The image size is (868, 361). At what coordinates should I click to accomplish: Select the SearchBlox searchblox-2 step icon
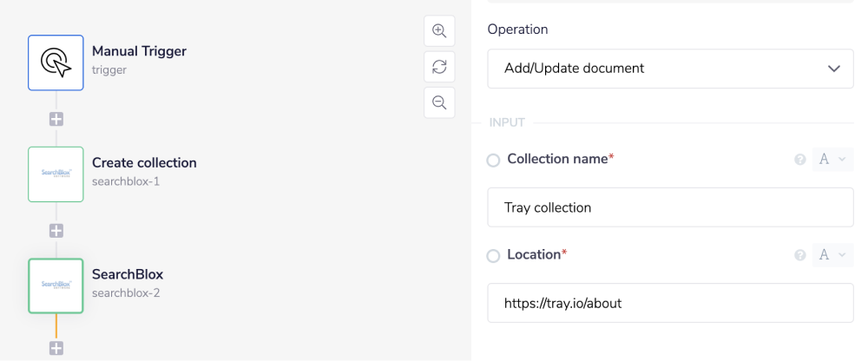point(56,286)
